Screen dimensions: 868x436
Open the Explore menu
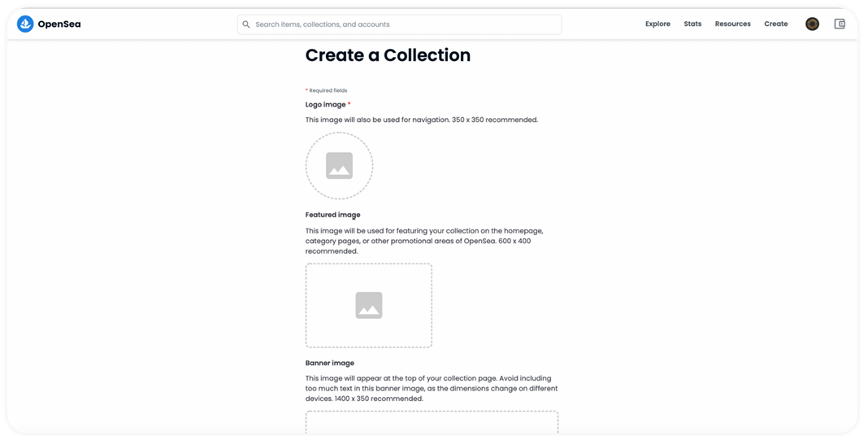tap(658, 24)
